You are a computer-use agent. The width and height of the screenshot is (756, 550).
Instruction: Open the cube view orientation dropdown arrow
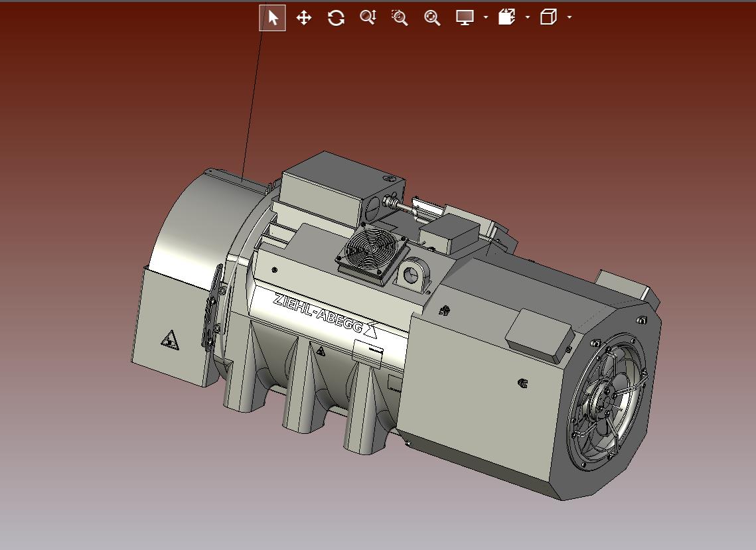(x=569, y=17)
